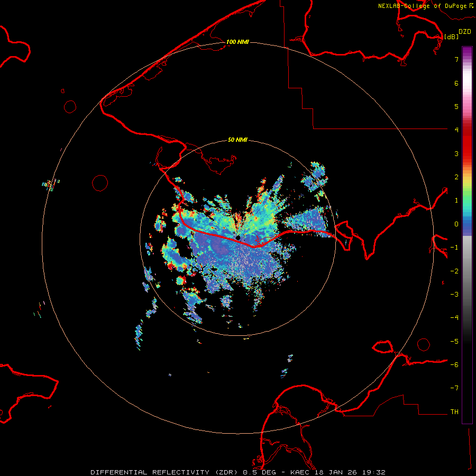
Task: Click the "100 NMI" range ring label
Action: [x=237, y=42]
